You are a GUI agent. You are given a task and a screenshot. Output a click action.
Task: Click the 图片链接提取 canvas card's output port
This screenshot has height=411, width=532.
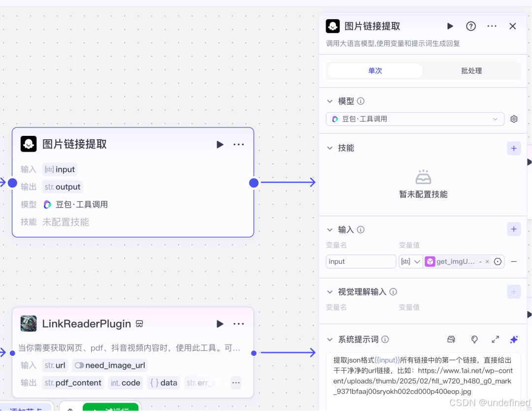click(254, 183)
